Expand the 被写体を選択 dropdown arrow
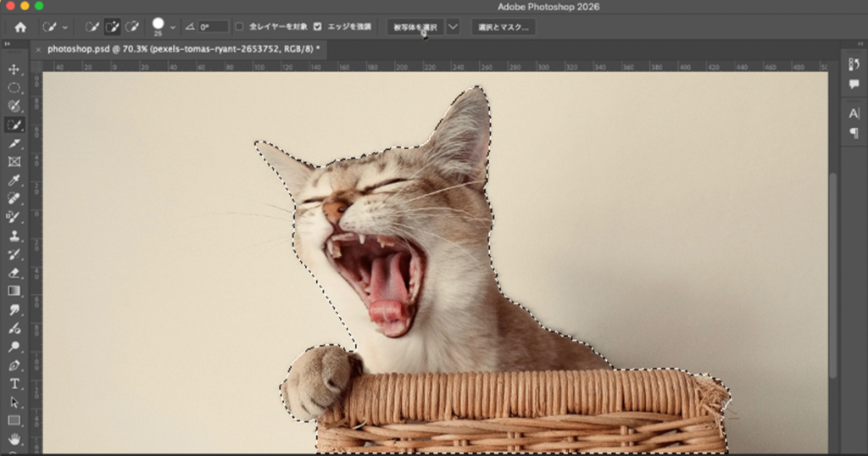Image resolution: width=868 pixels, height=456 pixels. (x=453, y=27)
